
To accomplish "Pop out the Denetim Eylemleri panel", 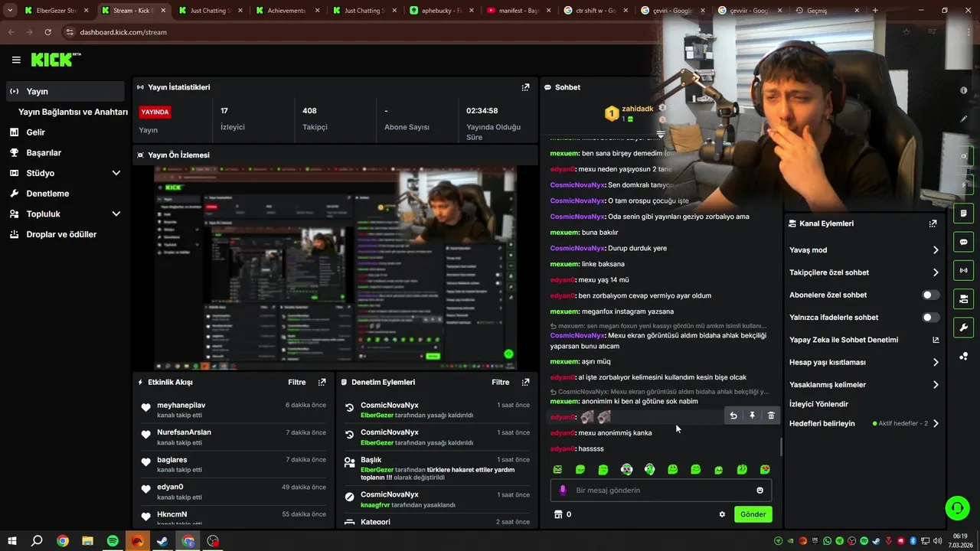I will 525,382.
